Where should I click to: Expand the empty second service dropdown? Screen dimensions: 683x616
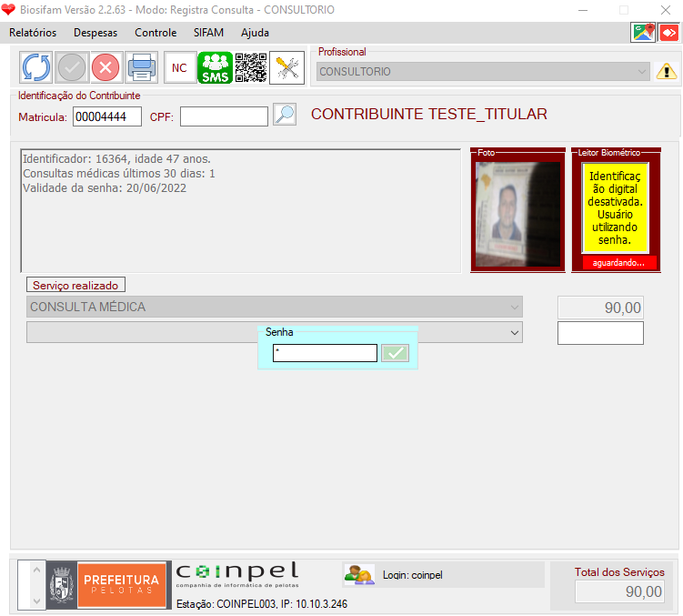(515, 333)
